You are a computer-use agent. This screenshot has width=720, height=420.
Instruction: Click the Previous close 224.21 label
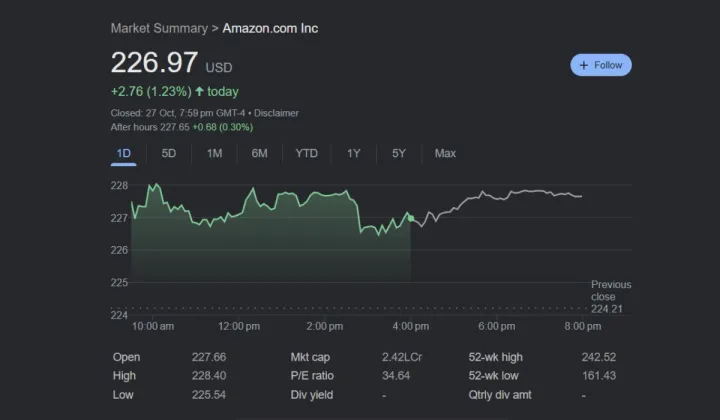pos(611,297)
